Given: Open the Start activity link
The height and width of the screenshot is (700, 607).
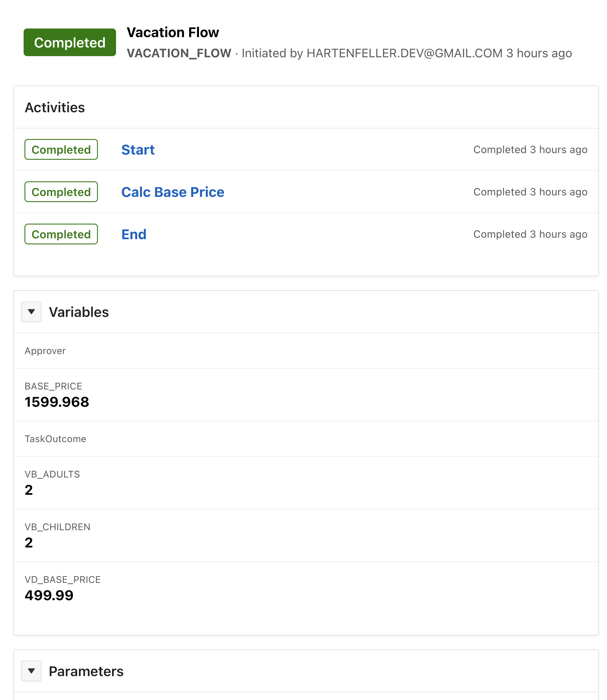Looking at the screenshot, I should [x=138, y=150].
